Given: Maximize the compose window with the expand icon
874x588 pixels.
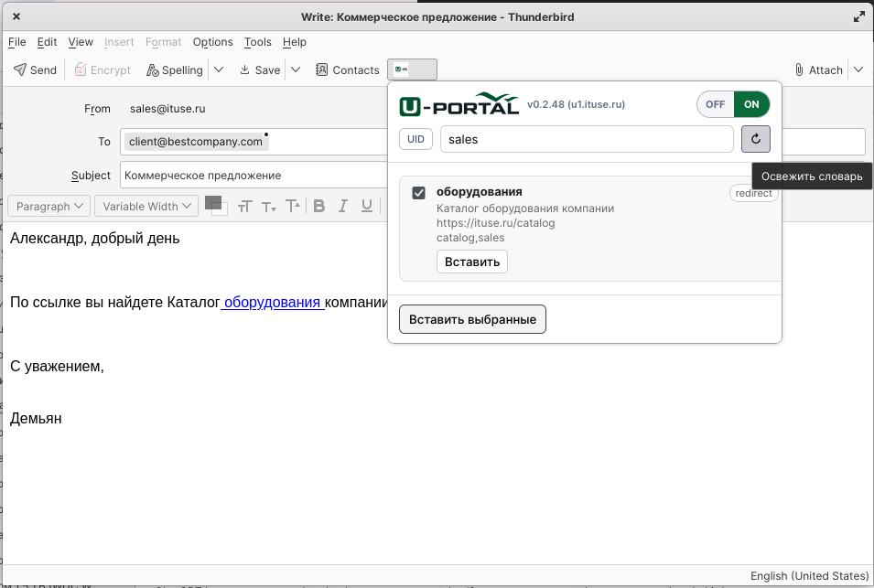Looking at the screenshot, I should (x=859, y=16).
